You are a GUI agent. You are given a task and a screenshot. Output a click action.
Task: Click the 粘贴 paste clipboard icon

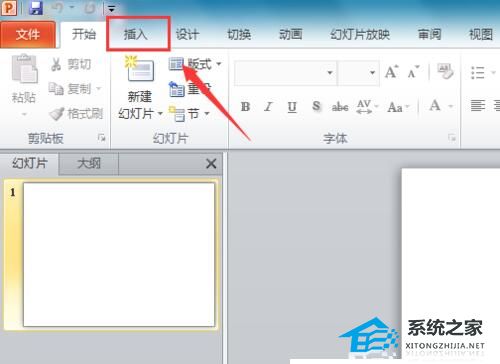tap(24, 69)
